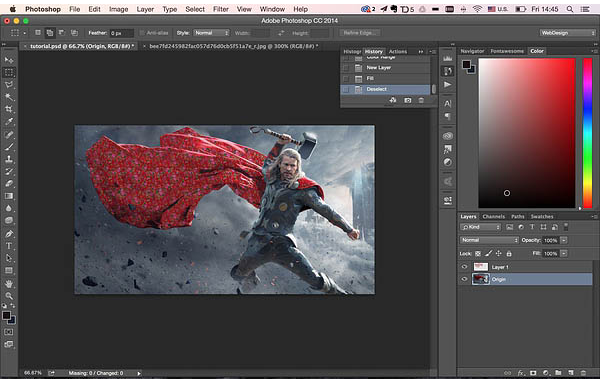Hide the Origin layer with eye icon
Screen dimensions: 601x379
465,279
